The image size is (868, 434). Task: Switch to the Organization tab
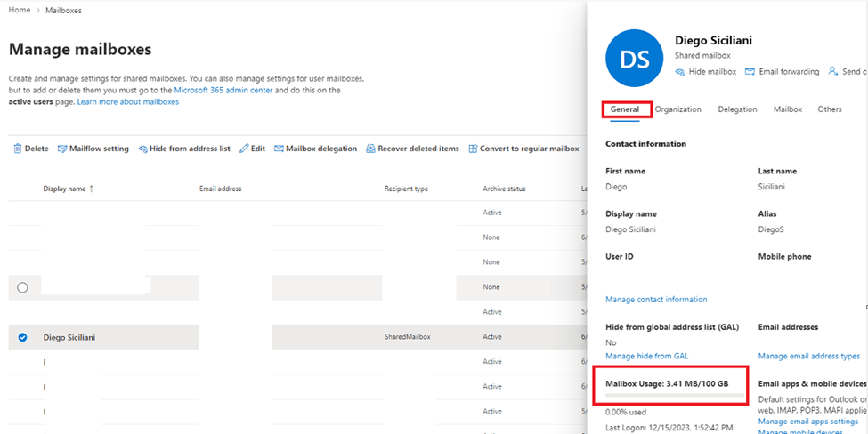coord(678,109)
